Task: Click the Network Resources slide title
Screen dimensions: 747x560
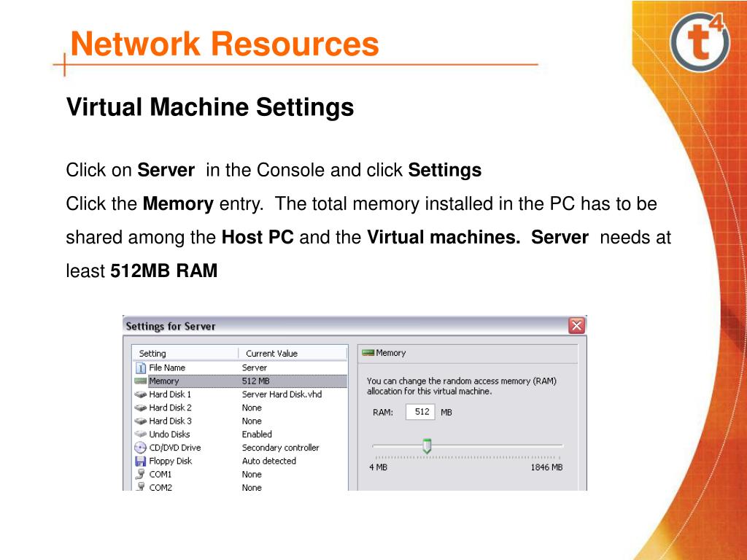Action: coord(225,44)
